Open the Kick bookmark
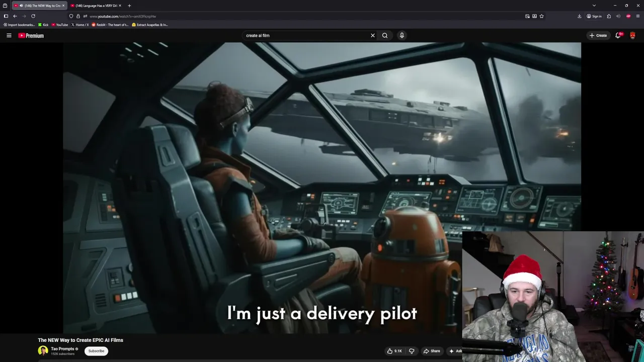 (x=43, y=25)
